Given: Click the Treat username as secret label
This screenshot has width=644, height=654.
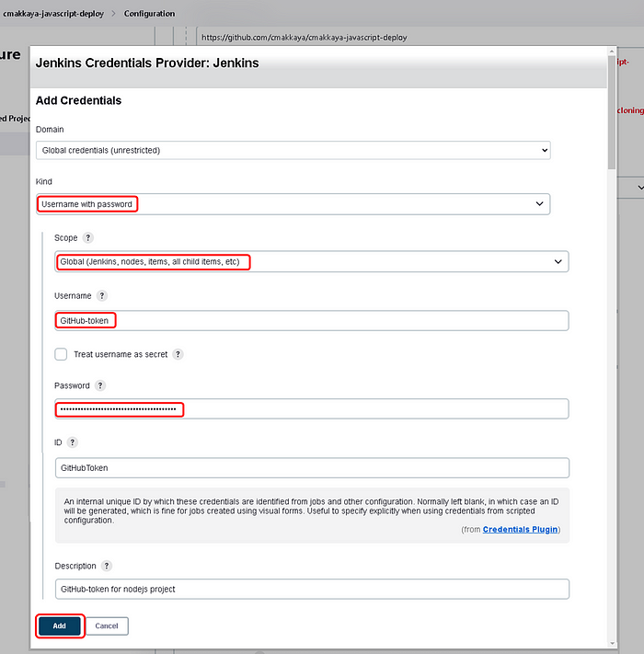Looking at the screenshot, I should pos(121,354).
